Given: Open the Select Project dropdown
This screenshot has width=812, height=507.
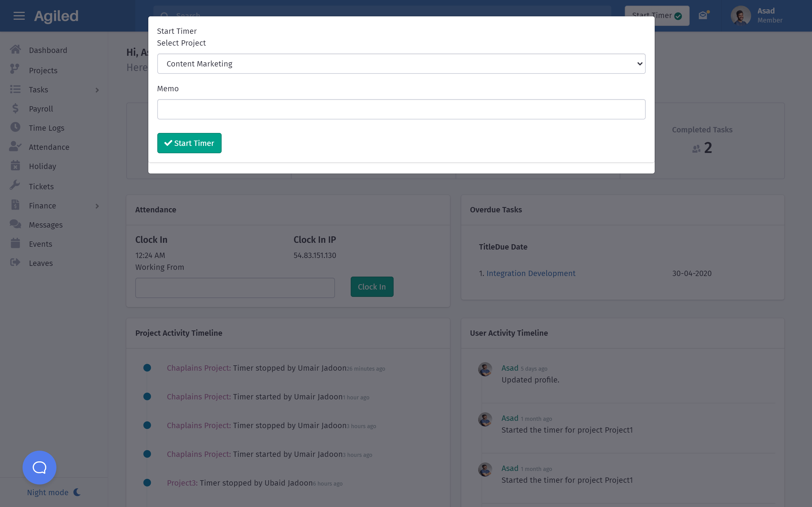Looking at the screenshot, I should pyautogui.click(x=401, y=64).
